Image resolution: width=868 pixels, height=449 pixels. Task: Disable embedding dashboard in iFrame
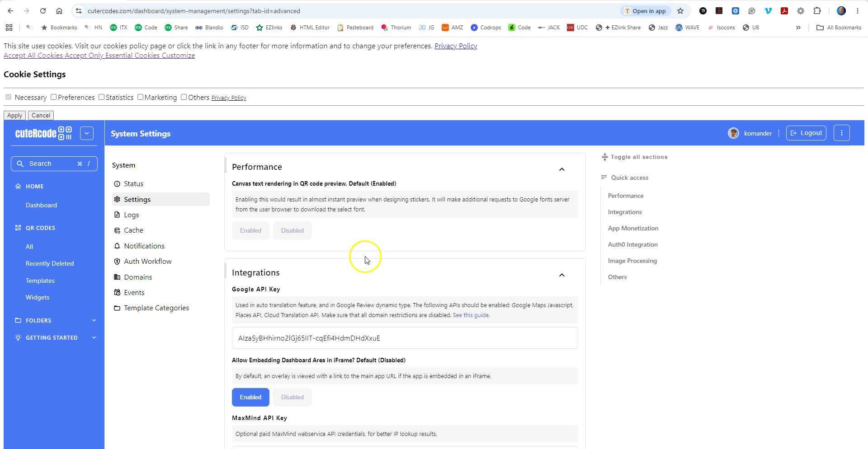point(292,398)
